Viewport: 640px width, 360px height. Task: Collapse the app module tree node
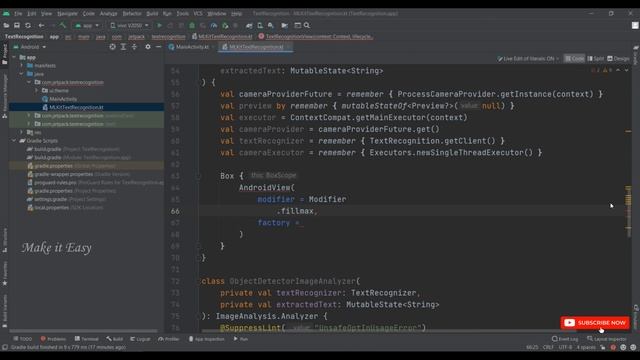click(15, 57)
